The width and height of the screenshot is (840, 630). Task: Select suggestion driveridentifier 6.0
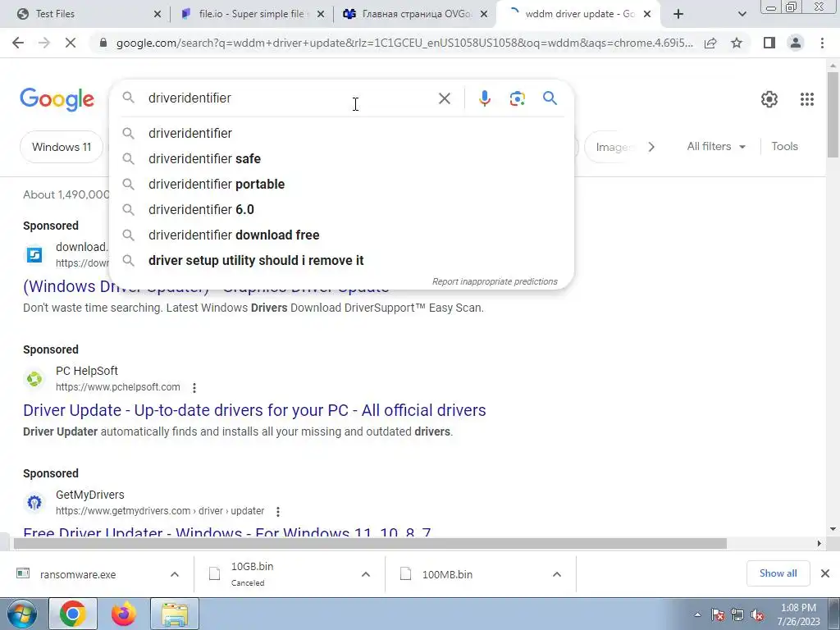point(341,209)
